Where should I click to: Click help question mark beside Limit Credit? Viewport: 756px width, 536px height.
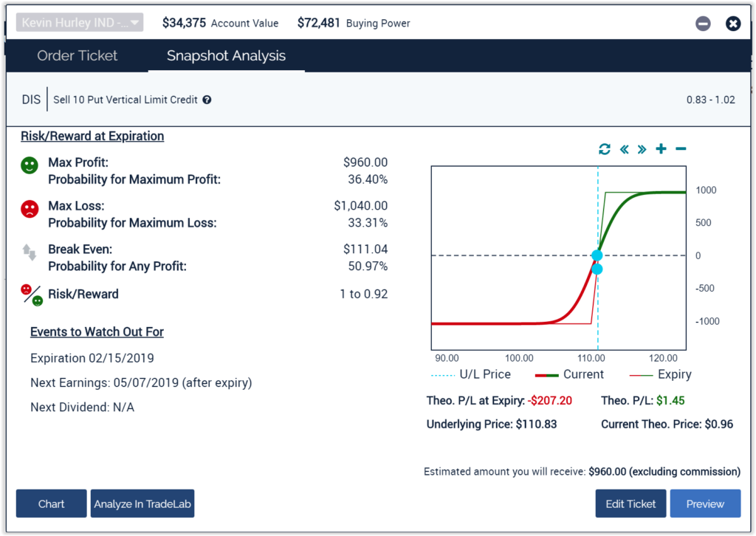pos(207,100)
